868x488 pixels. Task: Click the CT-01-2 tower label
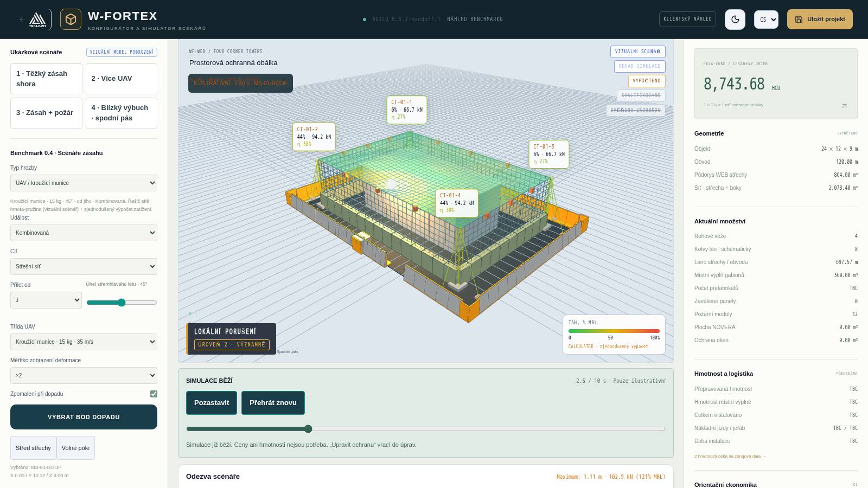click(x=314, y=137)
